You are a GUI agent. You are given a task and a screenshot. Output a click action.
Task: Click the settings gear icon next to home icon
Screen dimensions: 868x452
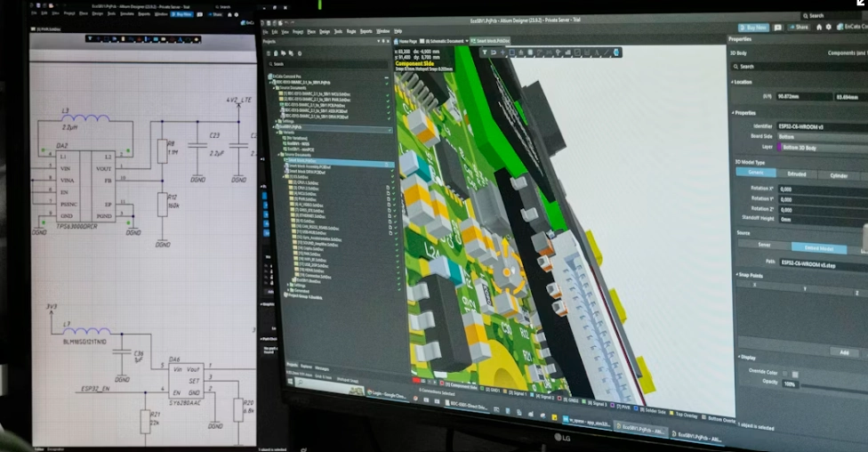(x=828, y=27)
